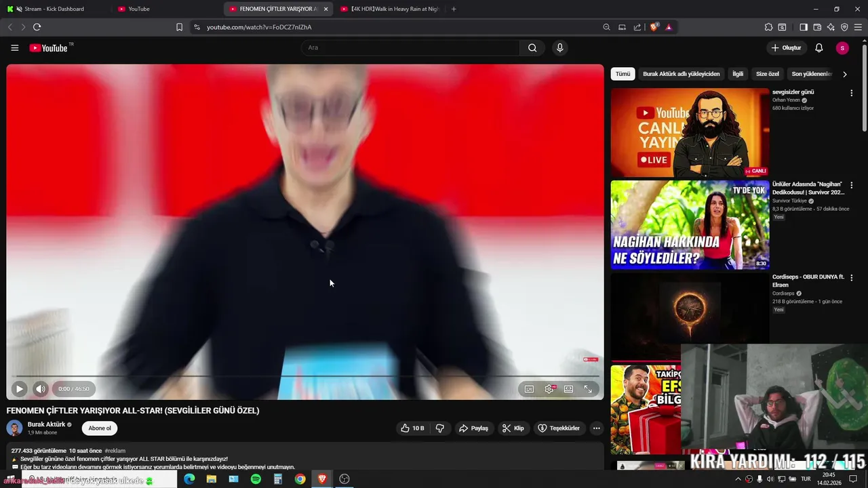The height and width of the screenshot is (488, 868).
Task: Open browser extensions puzzle icon
Action: (768, 27)
